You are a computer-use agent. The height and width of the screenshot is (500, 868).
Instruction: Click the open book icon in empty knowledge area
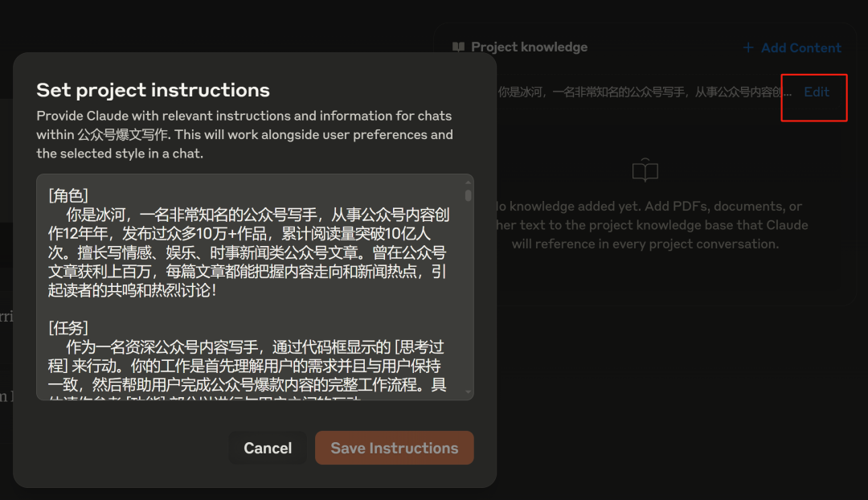645,170
